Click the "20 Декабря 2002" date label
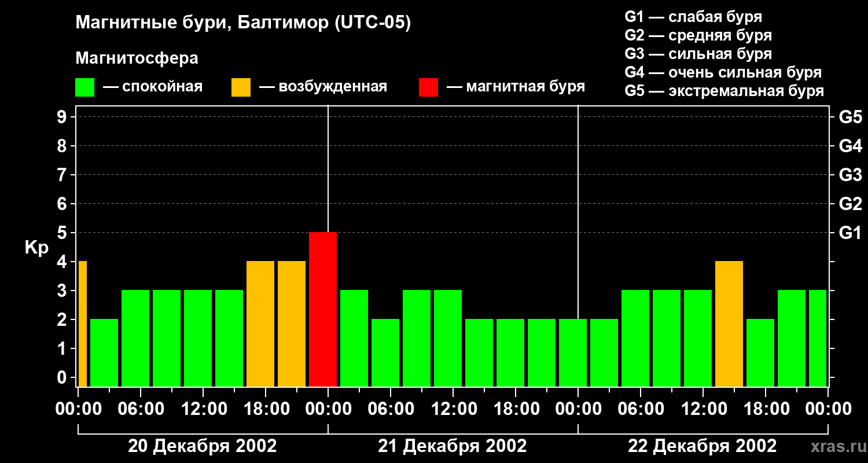 (202, 446)
